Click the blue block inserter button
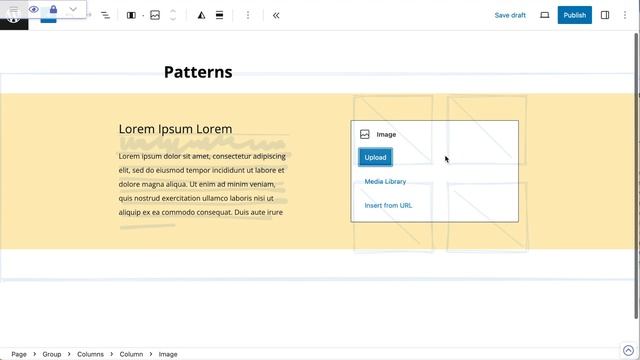 49,19
